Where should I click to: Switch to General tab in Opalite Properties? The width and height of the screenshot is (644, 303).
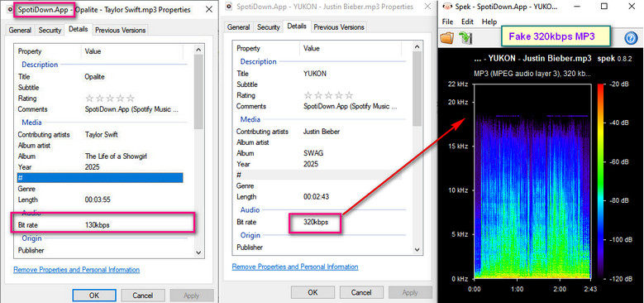click(20, 30)
